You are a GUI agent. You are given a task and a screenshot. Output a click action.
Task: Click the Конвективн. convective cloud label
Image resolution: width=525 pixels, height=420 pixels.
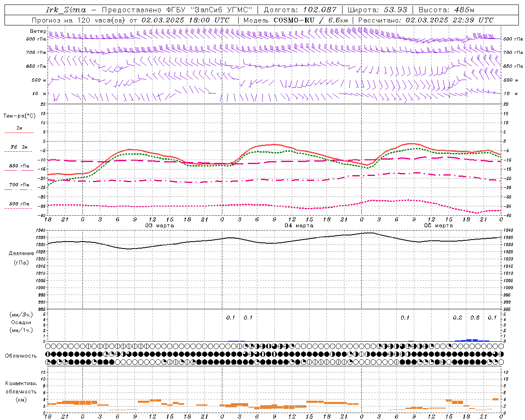click(x=21, y=383)
